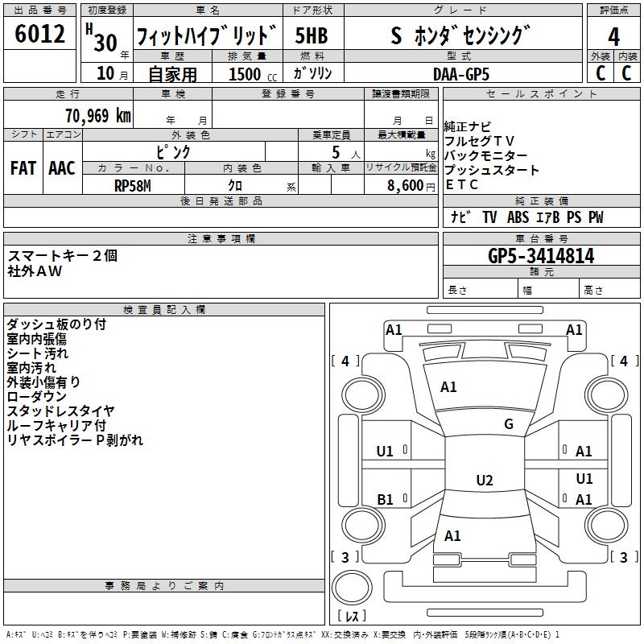Select the ETC sales point entry

click(x=461, y=184)
